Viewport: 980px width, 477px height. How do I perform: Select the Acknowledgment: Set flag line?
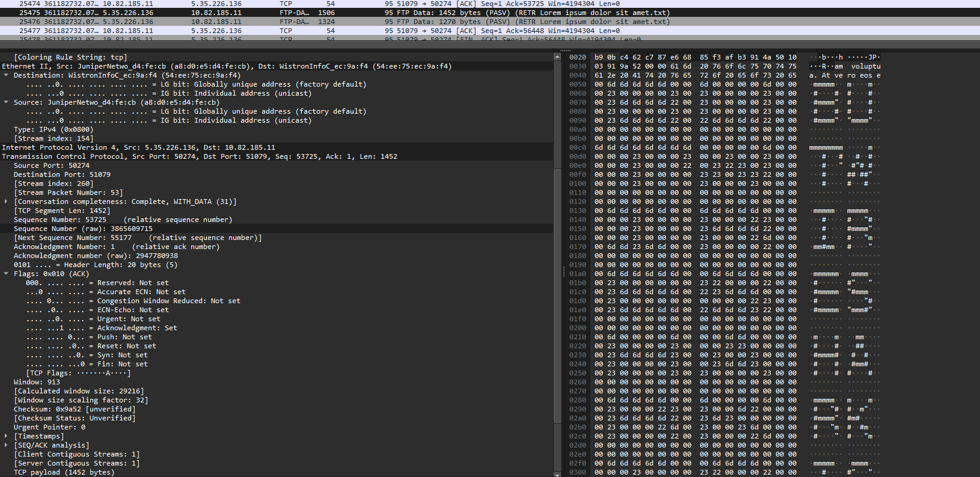(x=101, y=328)
